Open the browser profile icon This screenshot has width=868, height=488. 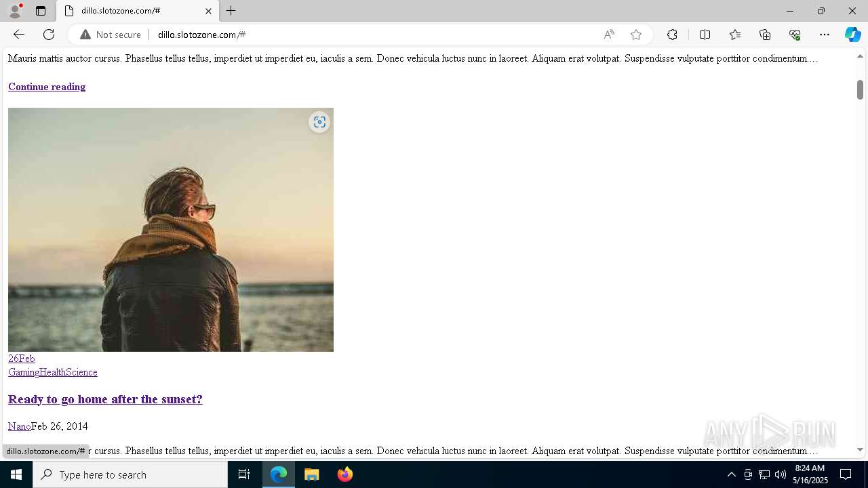[15, 11]
